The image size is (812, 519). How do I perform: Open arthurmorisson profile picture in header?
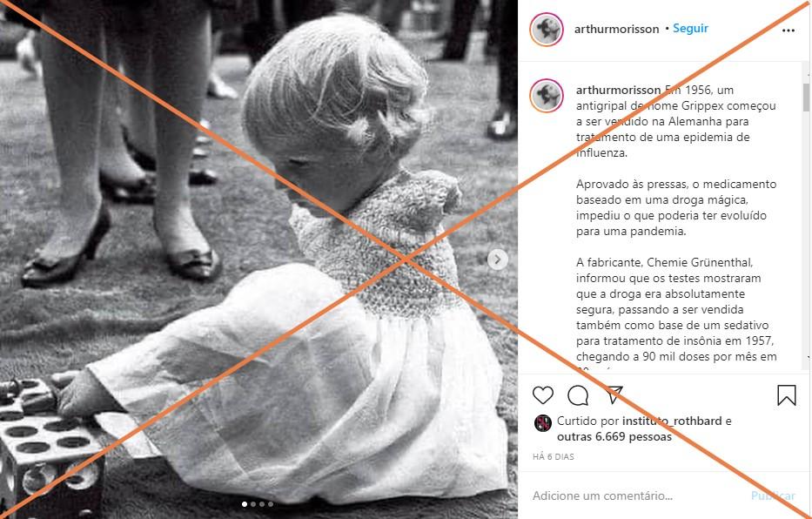tap(547, 29)
